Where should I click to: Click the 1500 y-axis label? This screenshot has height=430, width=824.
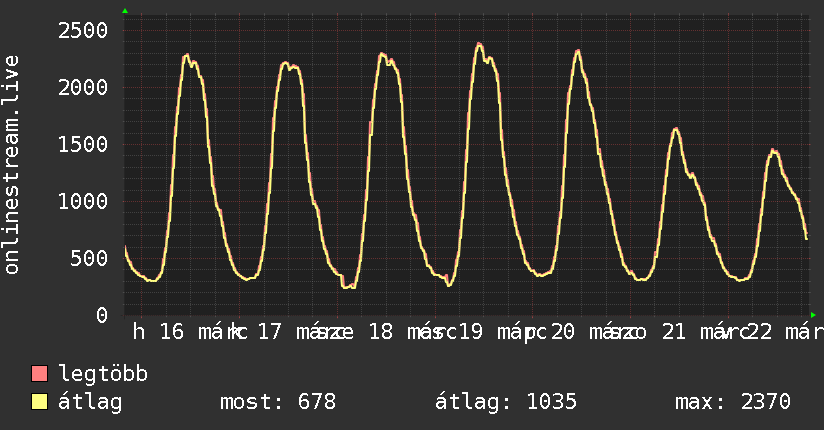83,144
